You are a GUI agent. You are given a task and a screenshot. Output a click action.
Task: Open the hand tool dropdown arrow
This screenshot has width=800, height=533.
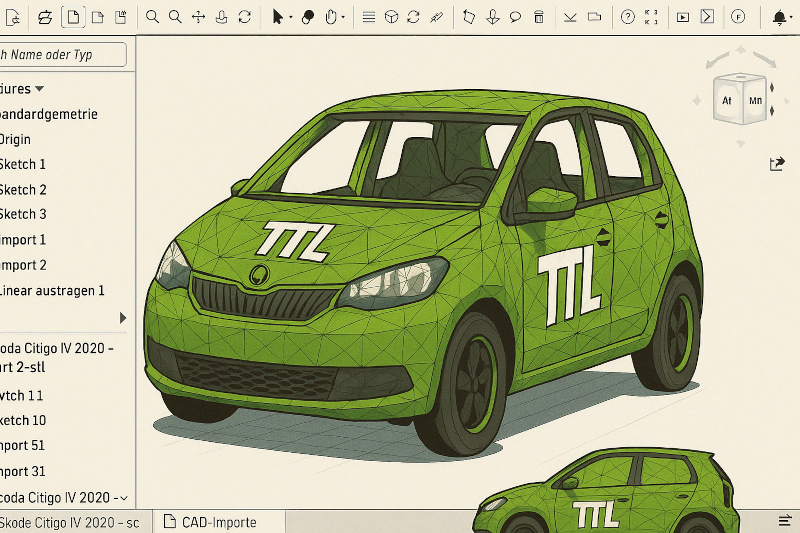tap(343, 18)
